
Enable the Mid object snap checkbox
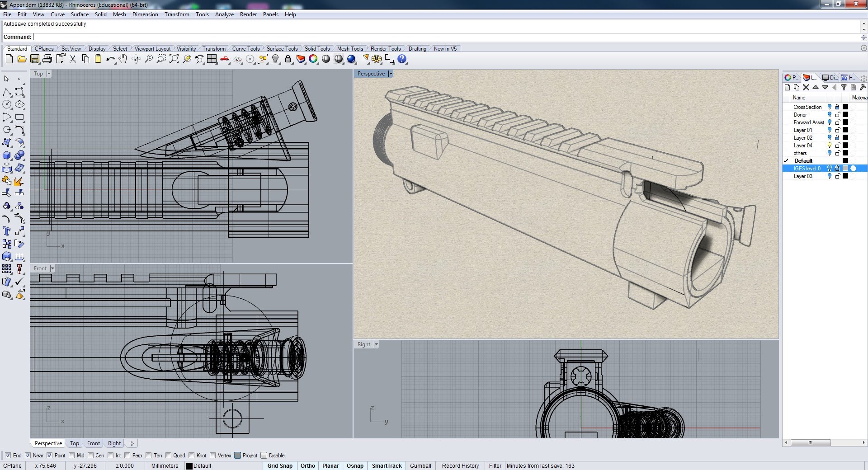pos(72,456)
